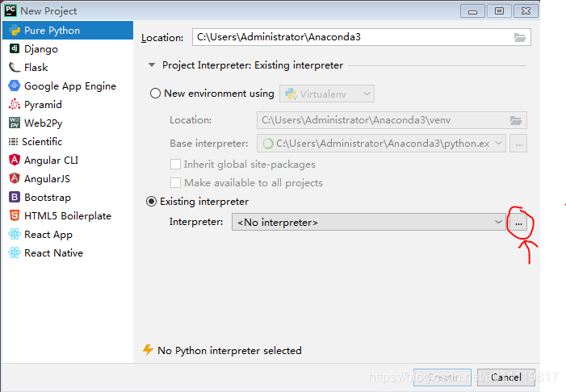Click the lightning warning icon
The width and height of the screenshot is (566, 392).
click(x=148, y=350)
